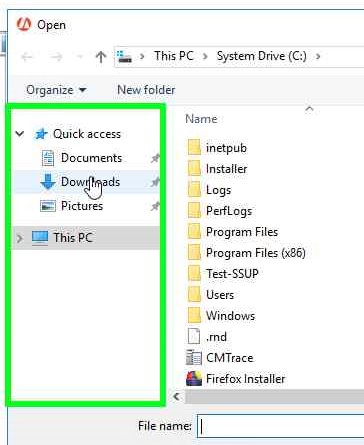The width and height of the screenshot is (364, 445).
Task: Click the Pictures icon in sidebar
Action: pos(48,206)
